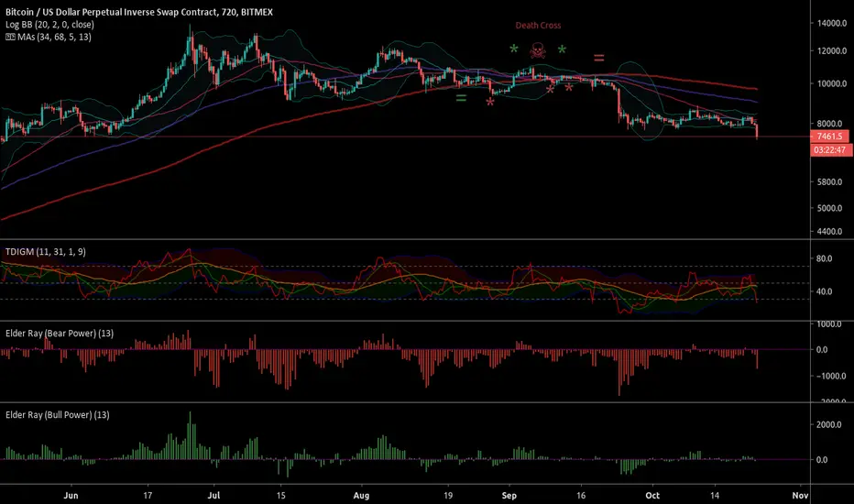Click the green equals sign marker
The width and height of the screenshot is (854, 504).
click(461, 98)
